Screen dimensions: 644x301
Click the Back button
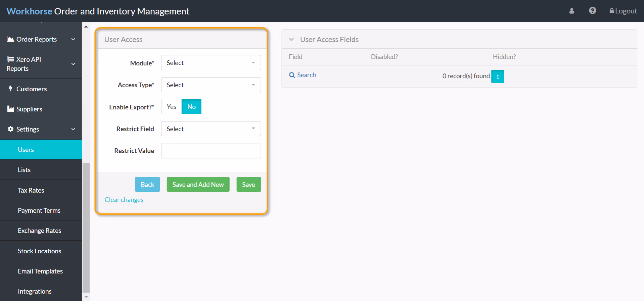(x=147, y=185)
